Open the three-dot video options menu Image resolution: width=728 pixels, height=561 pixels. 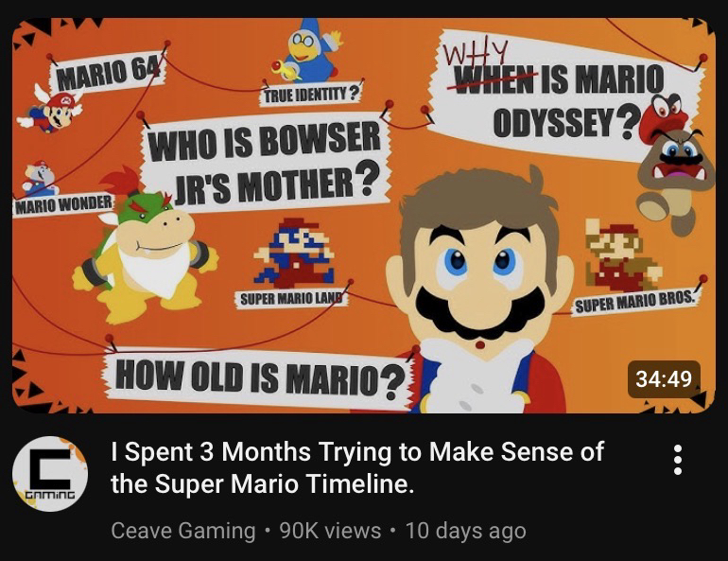677,459
